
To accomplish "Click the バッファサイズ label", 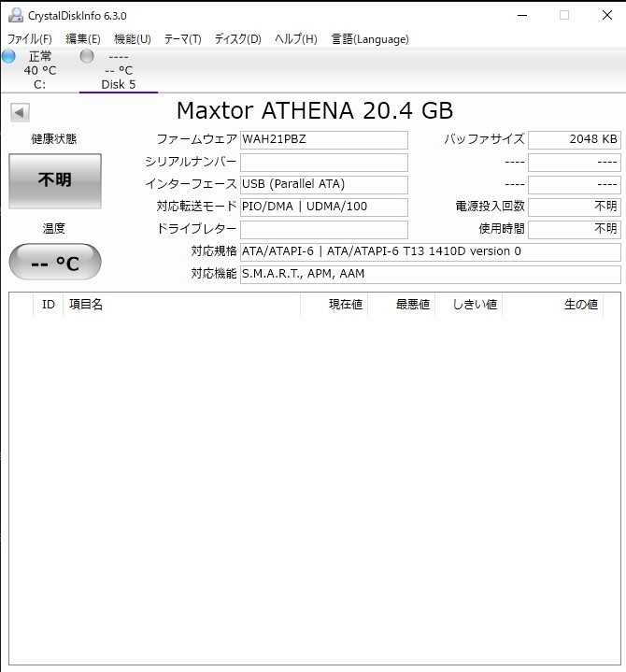I will 484,139.
